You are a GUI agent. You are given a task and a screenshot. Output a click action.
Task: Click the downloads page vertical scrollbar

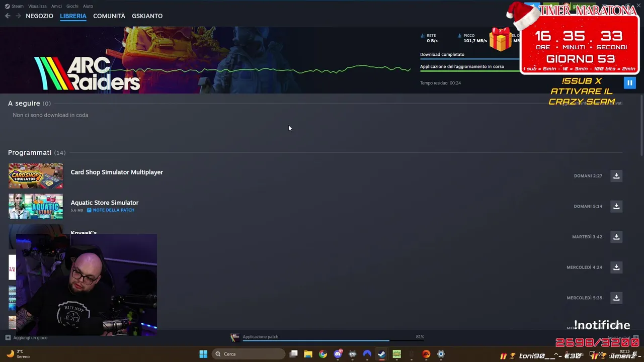click(641, 126)
